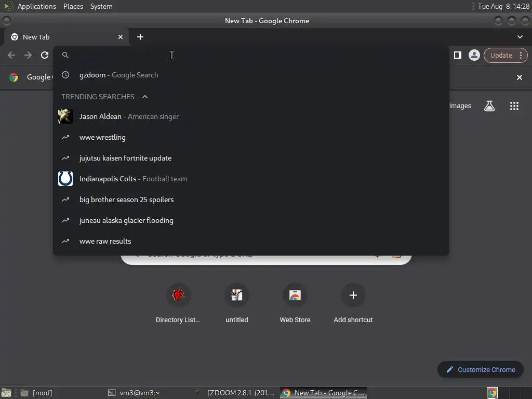Select jujutsu kaisen fortnite update suggestion
Screen dimensions: 532x399
pyautogui.click(x=251, y=158)
